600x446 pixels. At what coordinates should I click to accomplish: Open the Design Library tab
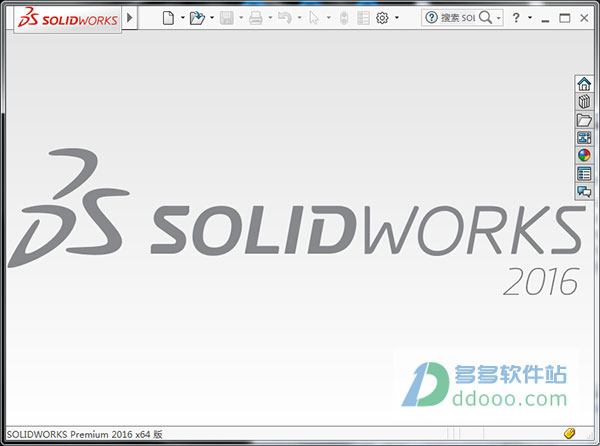click(x=584, y=102)
